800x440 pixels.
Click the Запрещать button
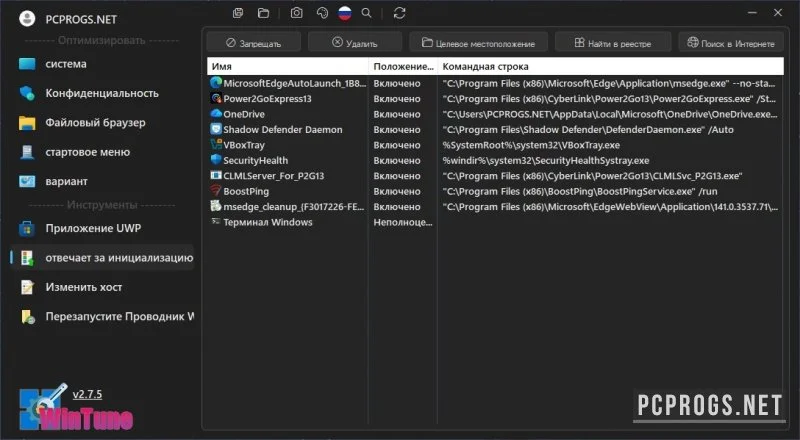tap(254, 43)
